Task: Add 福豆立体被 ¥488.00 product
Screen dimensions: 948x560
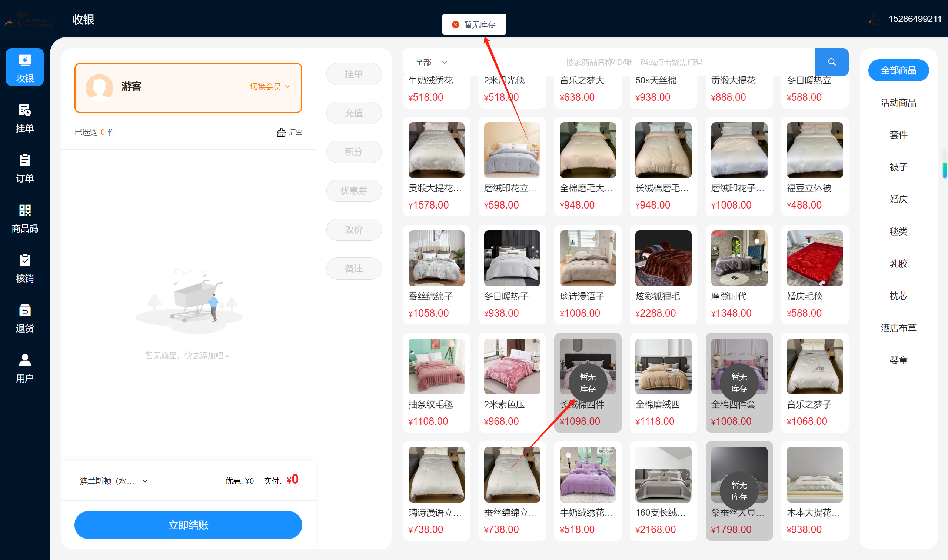Action: pyautogui.click(x=815, y=166)
